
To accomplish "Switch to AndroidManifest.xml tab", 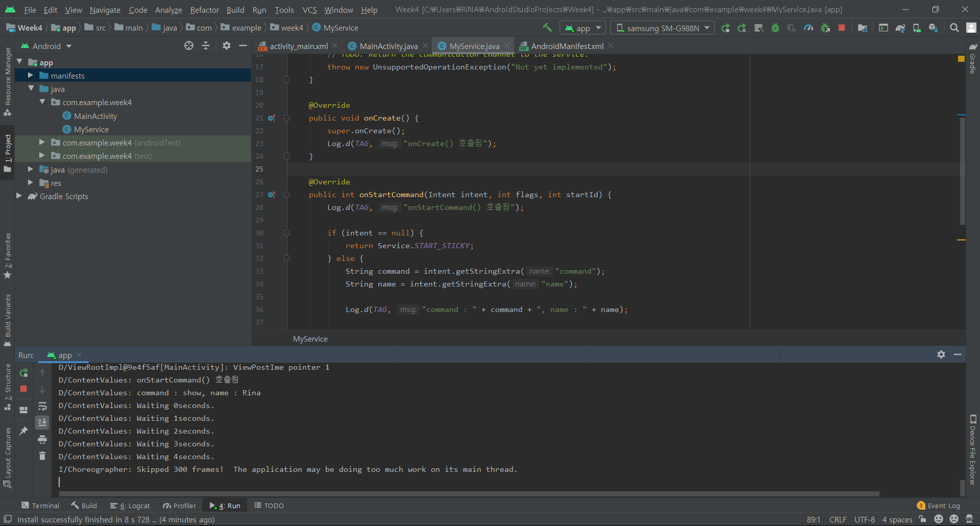I will coord(567,46).
